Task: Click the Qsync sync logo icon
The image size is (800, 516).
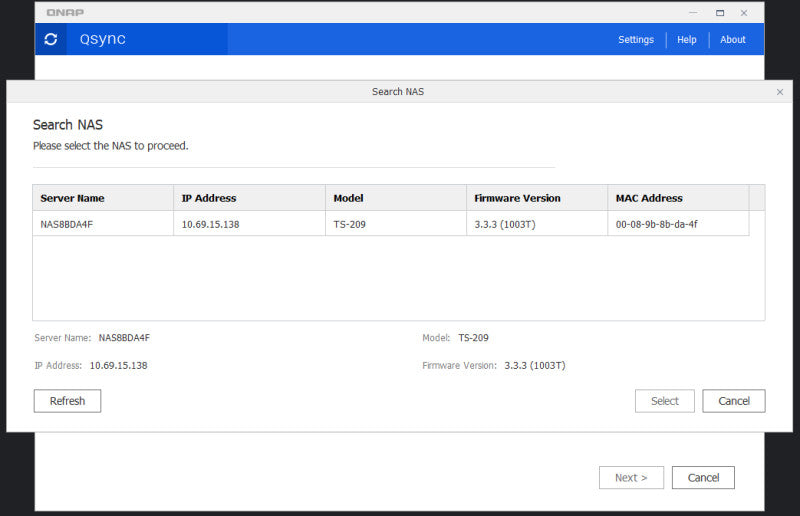Action: [x=51, y=39]
